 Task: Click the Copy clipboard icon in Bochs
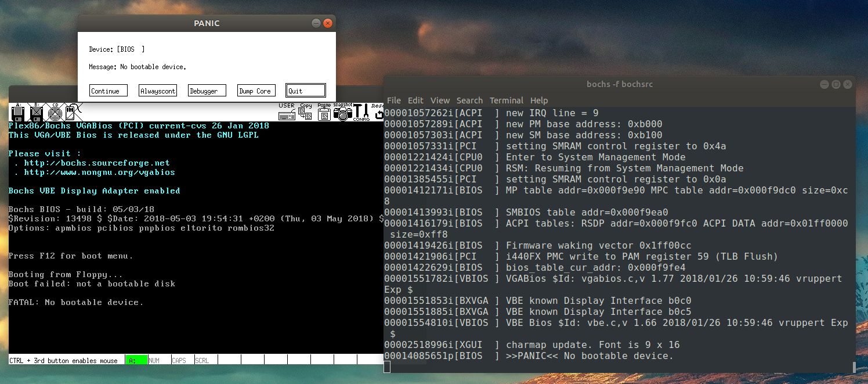tap(306, 112)
